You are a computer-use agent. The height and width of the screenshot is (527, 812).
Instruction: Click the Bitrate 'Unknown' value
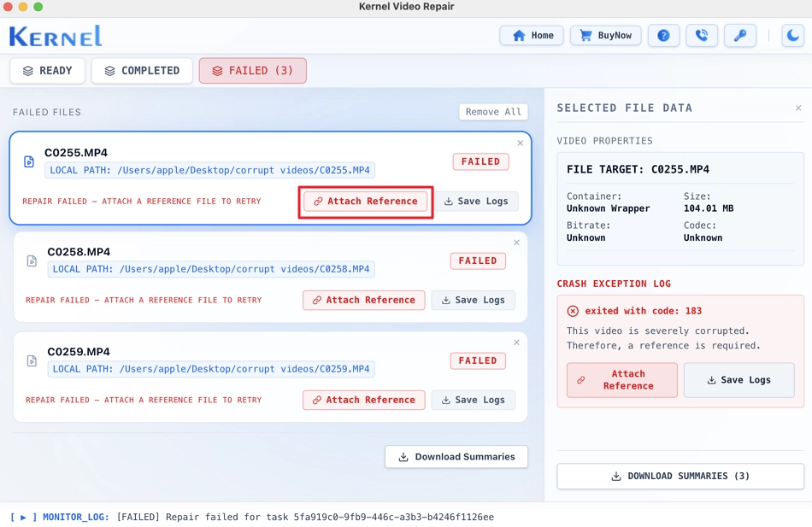coord(585,238)
